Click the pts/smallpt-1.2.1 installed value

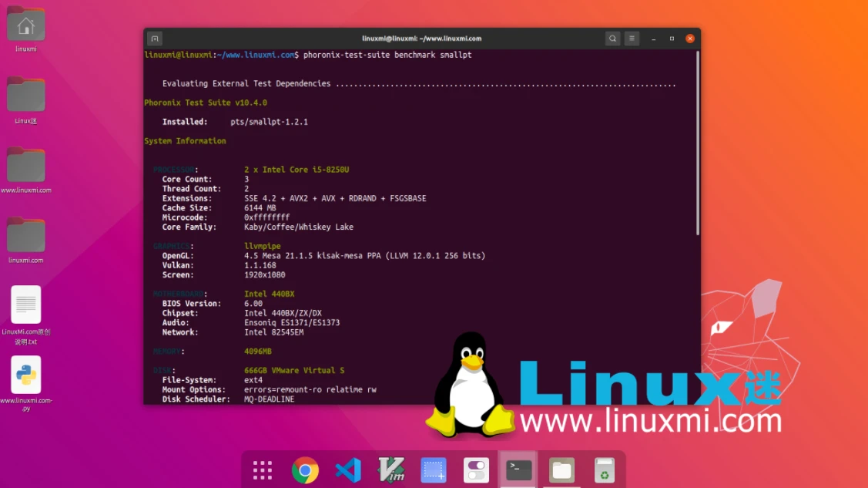tap(269, 122)
